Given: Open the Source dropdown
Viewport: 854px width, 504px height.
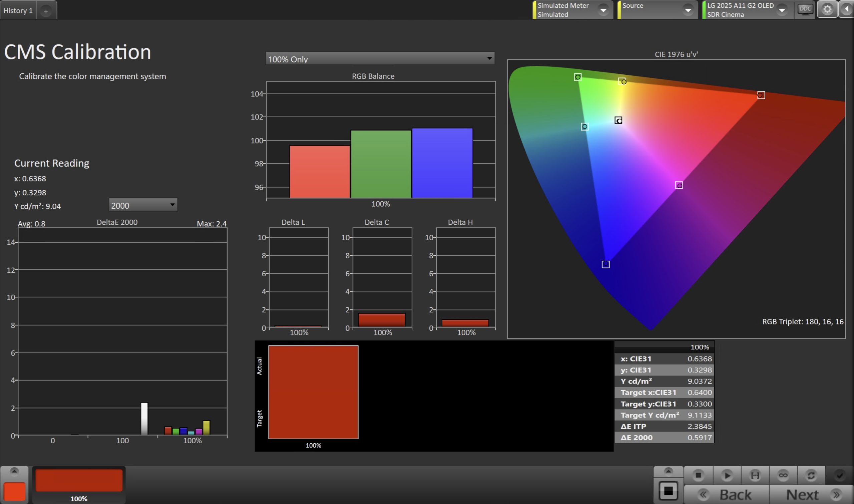Looking at the screenshot, I should click(688, 10).
